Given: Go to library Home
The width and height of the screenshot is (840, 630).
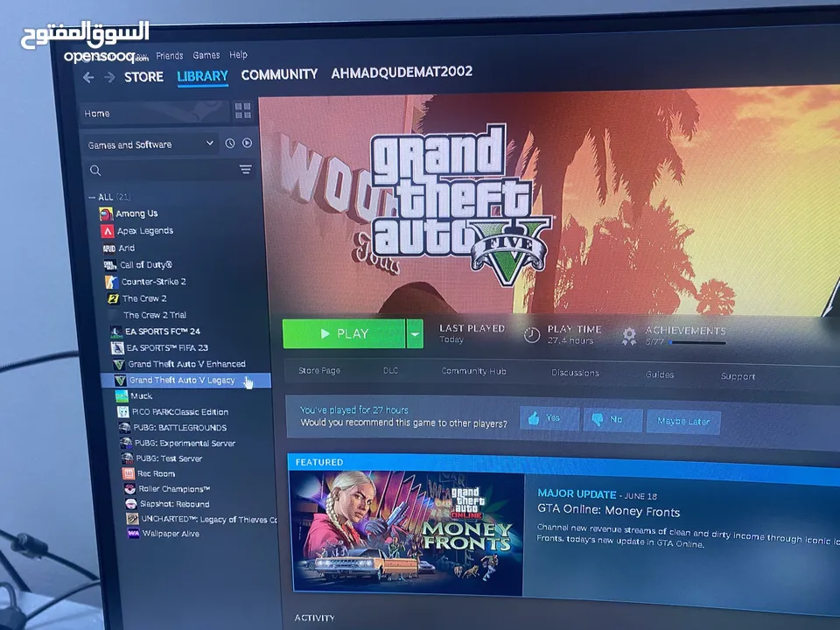Looking at the screenshot, I should tap(154, 113).
